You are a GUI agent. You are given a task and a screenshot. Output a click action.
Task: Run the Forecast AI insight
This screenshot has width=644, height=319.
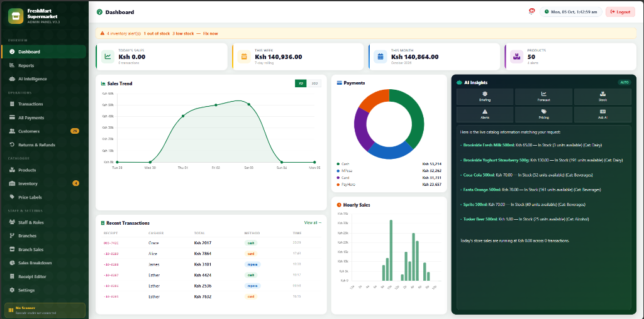[x=544, y=96]
